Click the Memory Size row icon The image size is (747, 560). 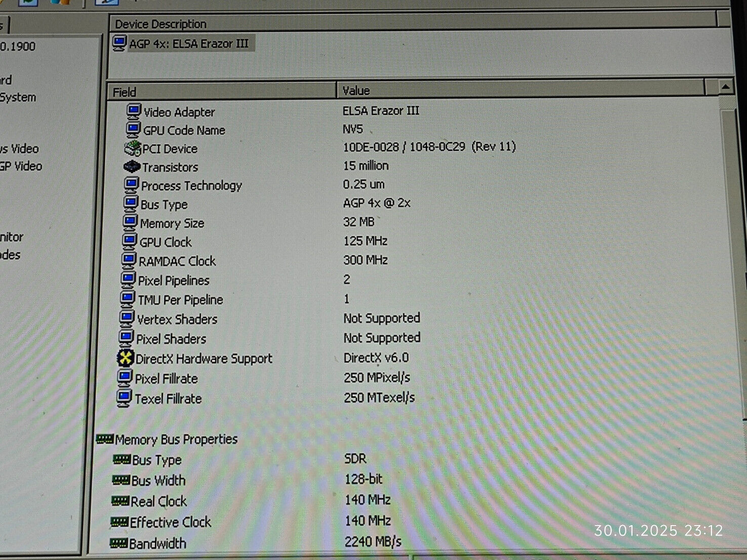tap(130, 222)
